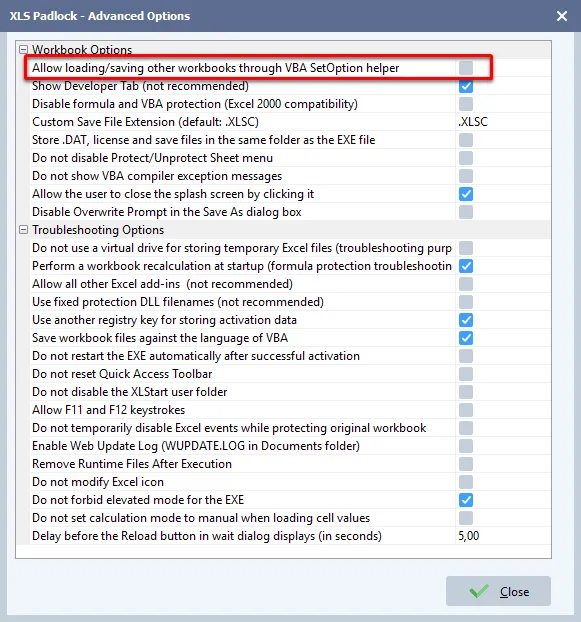Toggle Do not reset Quick Access Toolbar checkbox
This screenshot has width=581, height=622.
point(466,374)
